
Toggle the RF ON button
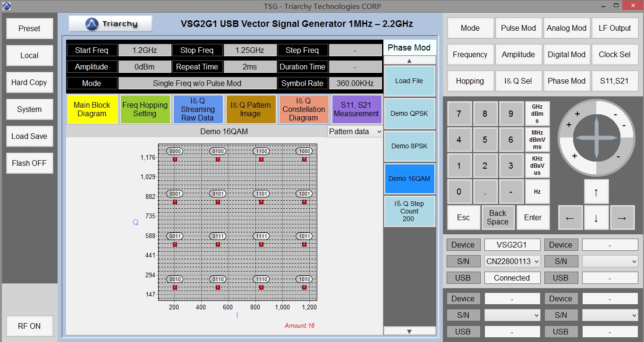pos(29,326)
